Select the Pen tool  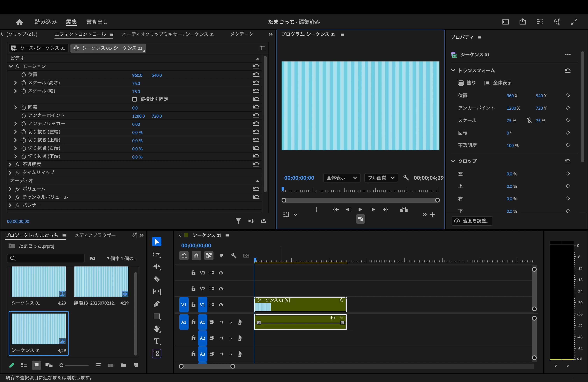[157, 304]
